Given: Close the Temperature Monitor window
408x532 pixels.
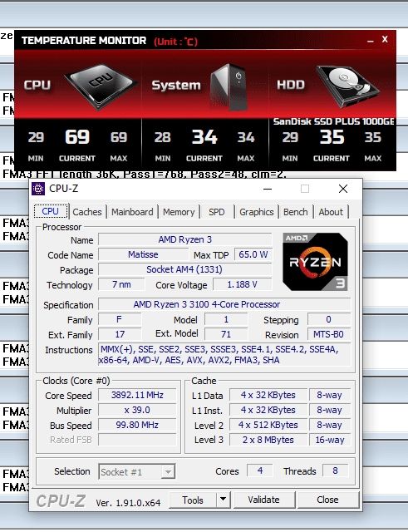Looking at the screenshot, I should point(385,39).
